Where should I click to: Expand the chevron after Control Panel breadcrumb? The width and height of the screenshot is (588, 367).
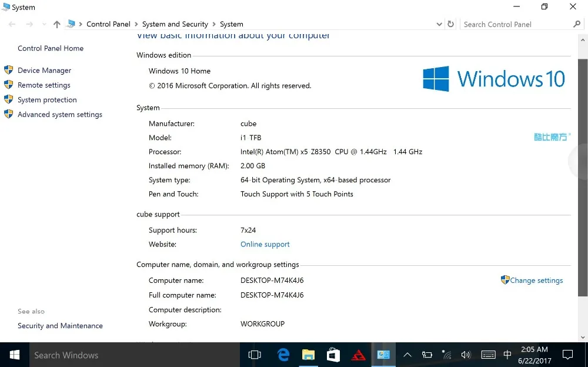click(136, 24)
